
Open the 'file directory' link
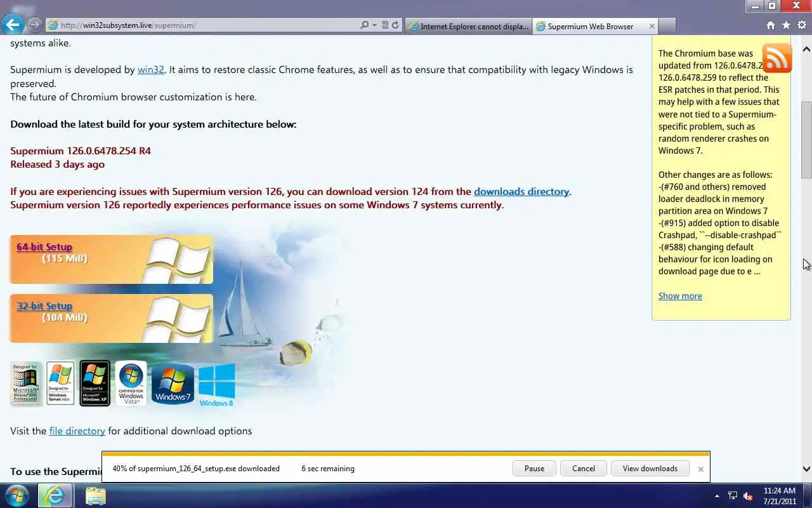click(x=77, y=431)
